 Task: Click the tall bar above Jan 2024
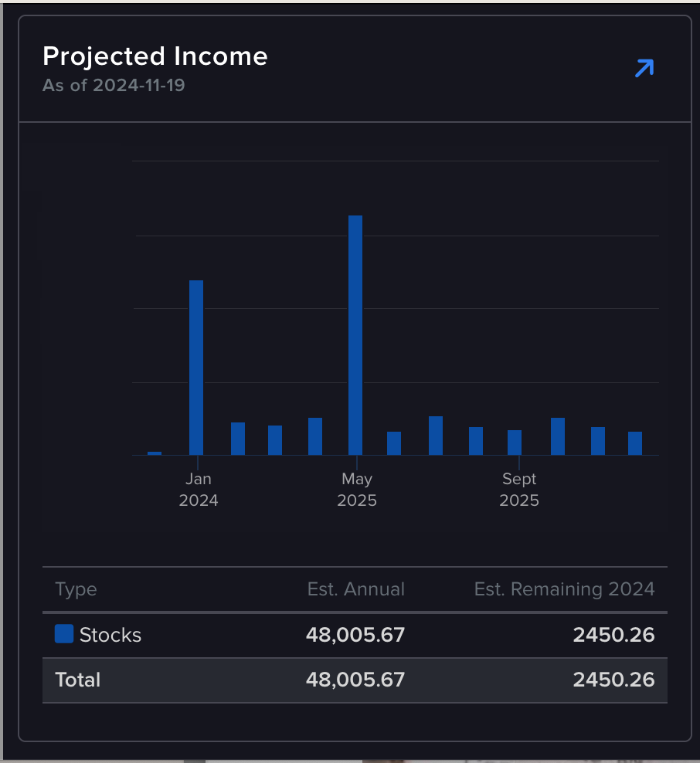coord(196,367)
